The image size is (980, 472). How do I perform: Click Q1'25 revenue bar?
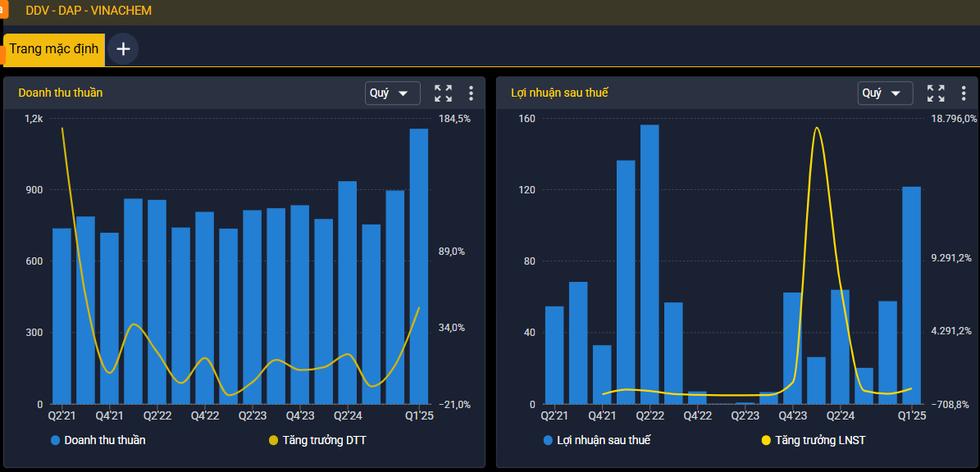pos(419,266)
